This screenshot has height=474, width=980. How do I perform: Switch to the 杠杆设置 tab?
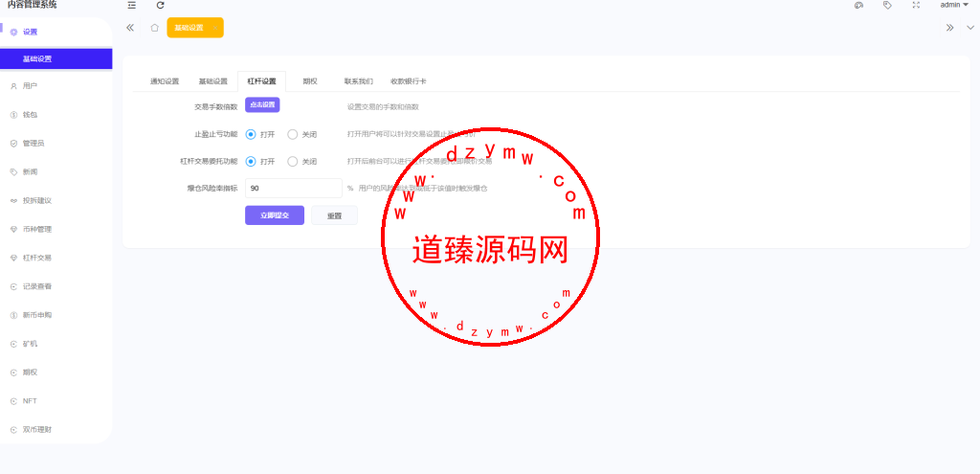(261, 81)
